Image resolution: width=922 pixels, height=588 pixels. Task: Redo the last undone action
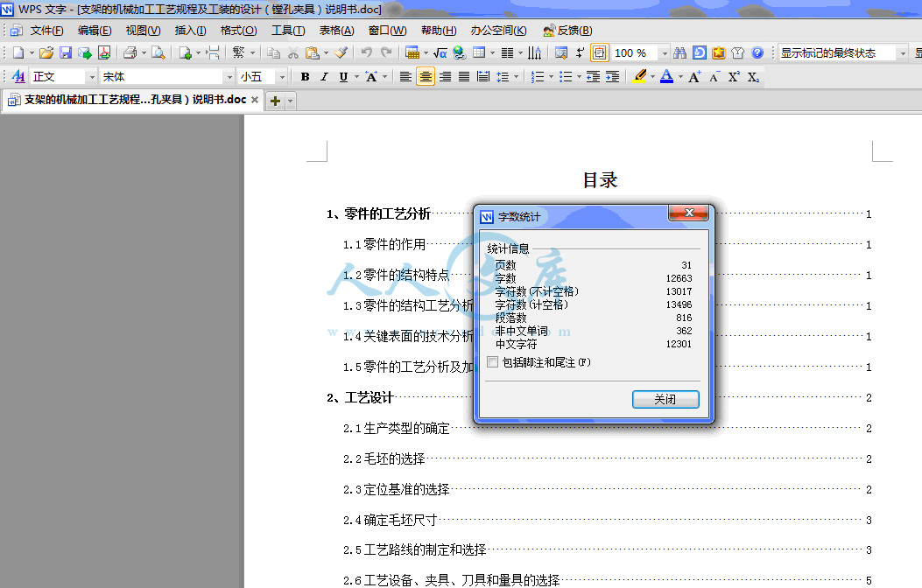(x=386, y=52)
